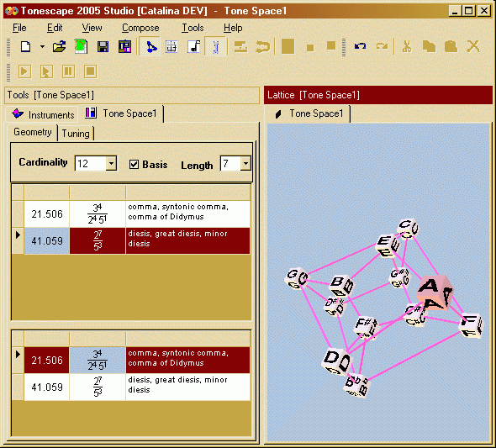The image size is (496, 448).
Task: Open the Edit menu
Action: (x=55, y=28)
